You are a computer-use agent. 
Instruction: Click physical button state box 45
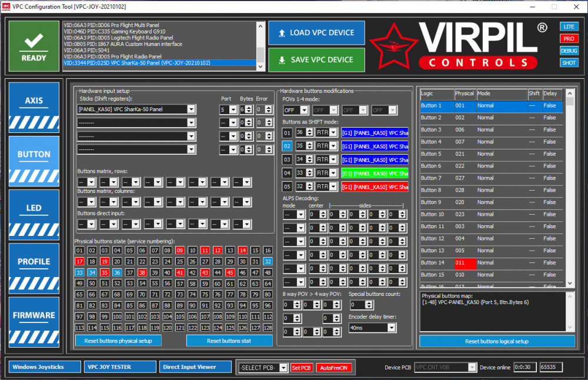click(230, 273)
